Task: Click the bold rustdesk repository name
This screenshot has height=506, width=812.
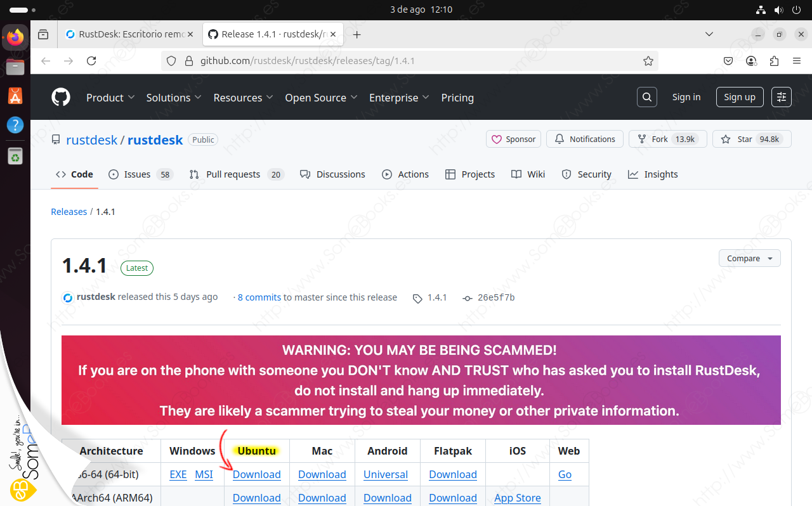Action: [155, 140]
